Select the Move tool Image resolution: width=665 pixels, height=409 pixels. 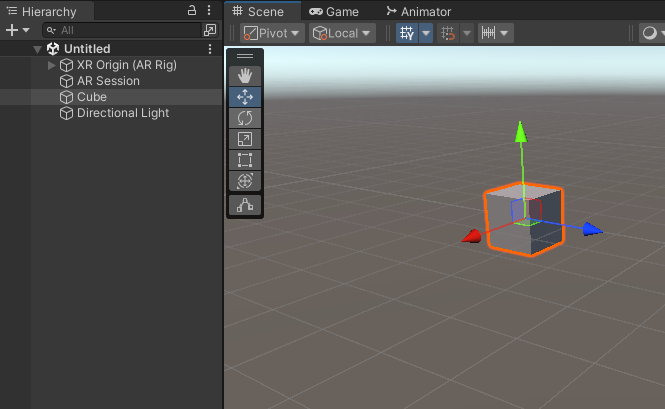pyautogui.click(x=245, y=97)
